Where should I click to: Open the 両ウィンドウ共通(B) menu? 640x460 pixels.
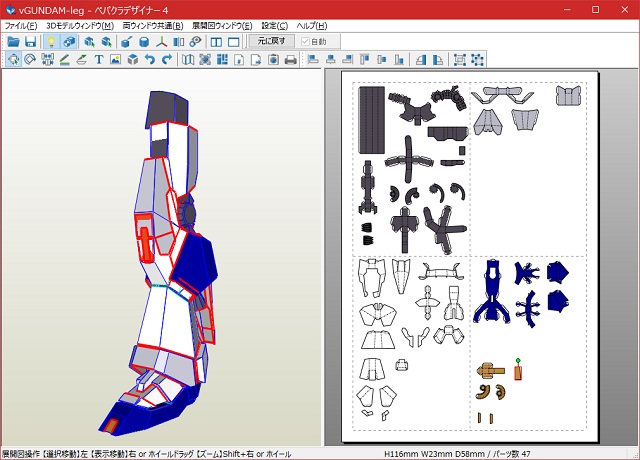pyautogui.click(x=153, y=26)
